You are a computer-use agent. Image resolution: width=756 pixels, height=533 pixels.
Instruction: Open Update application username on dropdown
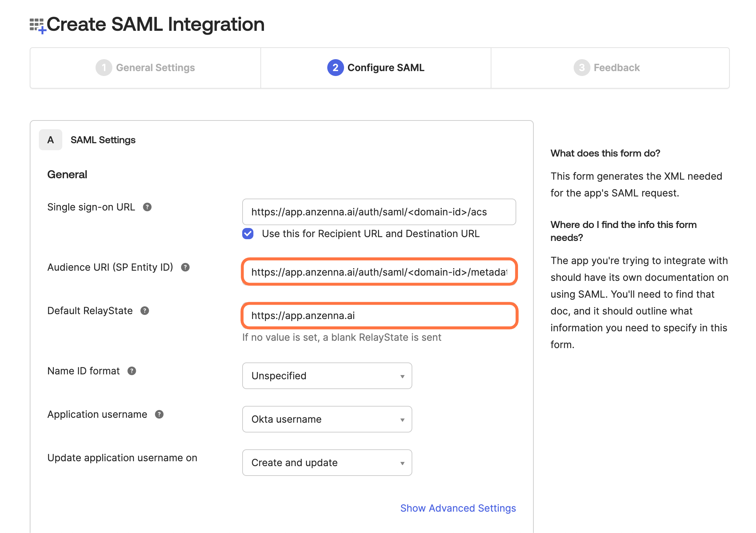pos(327,463)
